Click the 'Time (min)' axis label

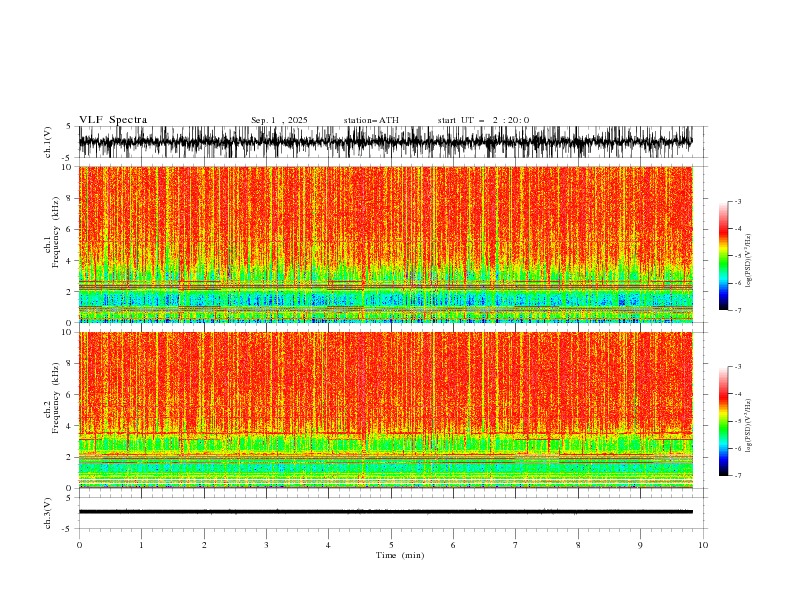pos(400,555)
